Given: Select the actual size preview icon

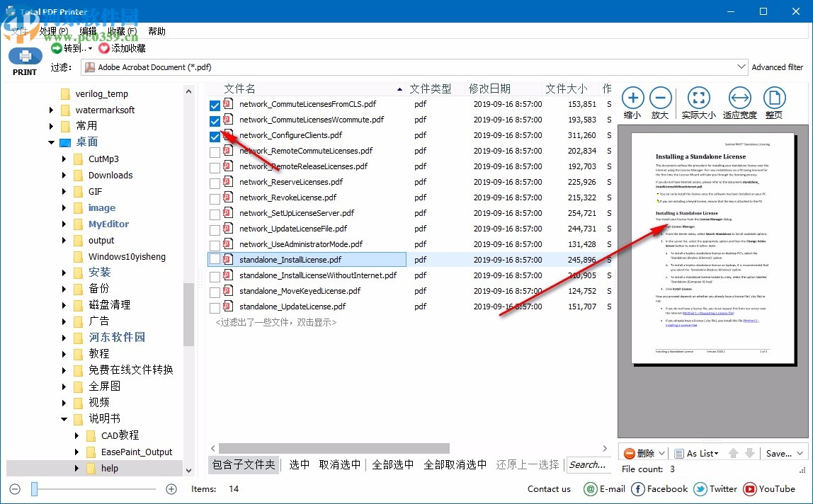Looking at the screenshot, I should coord(698,98).
